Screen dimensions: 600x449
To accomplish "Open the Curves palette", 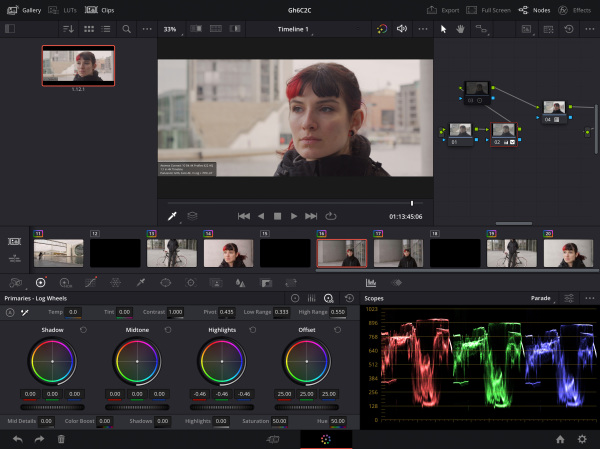I will point(91,282).
